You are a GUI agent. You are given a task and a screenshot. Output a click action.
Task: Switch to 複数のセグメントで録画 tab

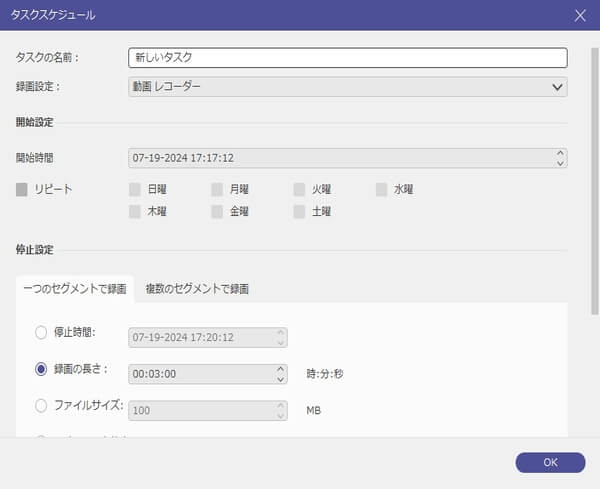[x=197, y=289]
